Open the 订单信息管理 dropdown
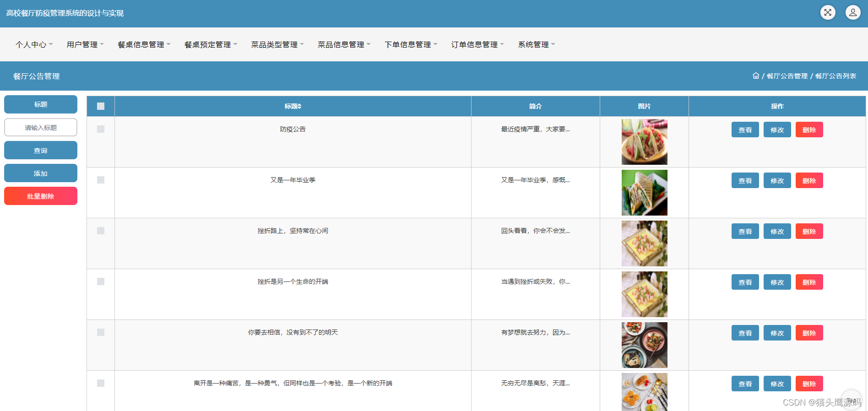This screenshot has height=411, width=868. point(477,44)
